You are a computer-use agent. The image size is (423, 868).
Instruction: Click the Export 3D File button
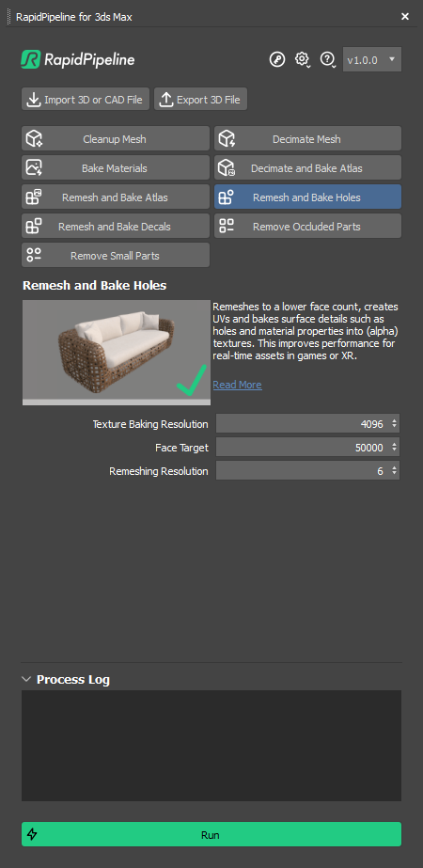coord(200,100)
